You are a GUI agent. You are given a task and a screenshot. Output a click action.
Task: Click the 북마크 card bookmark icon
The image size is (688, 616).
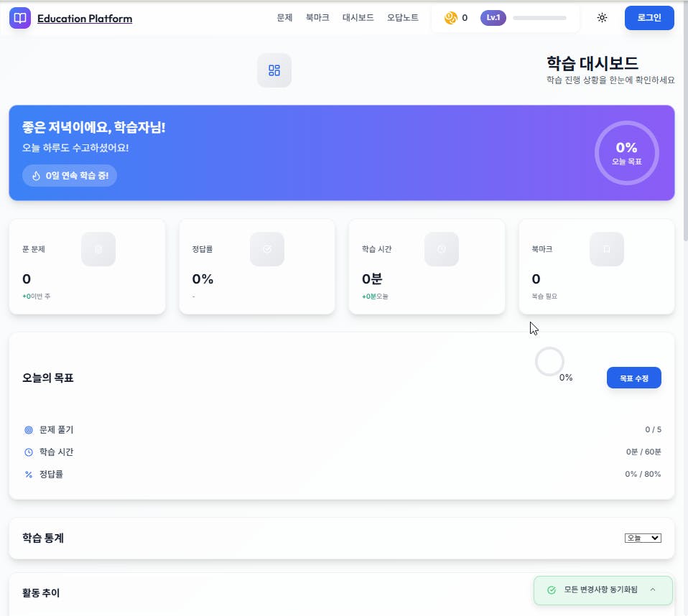pyautogui.click(x=607, y=249)
